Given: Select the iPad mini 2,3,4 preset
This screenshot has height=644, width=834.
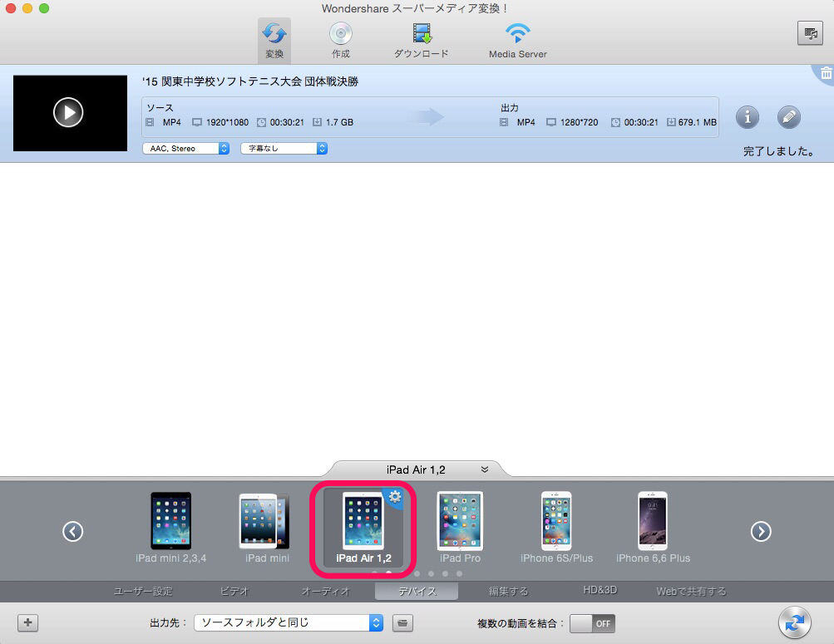Looking at the screenshot, I should point(170,528).
